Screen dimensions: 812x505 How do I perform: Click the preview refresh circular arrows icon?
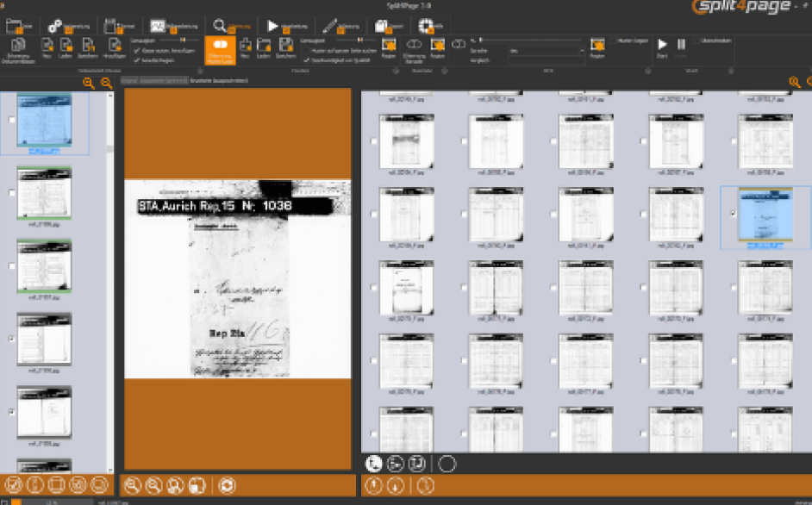227,485
